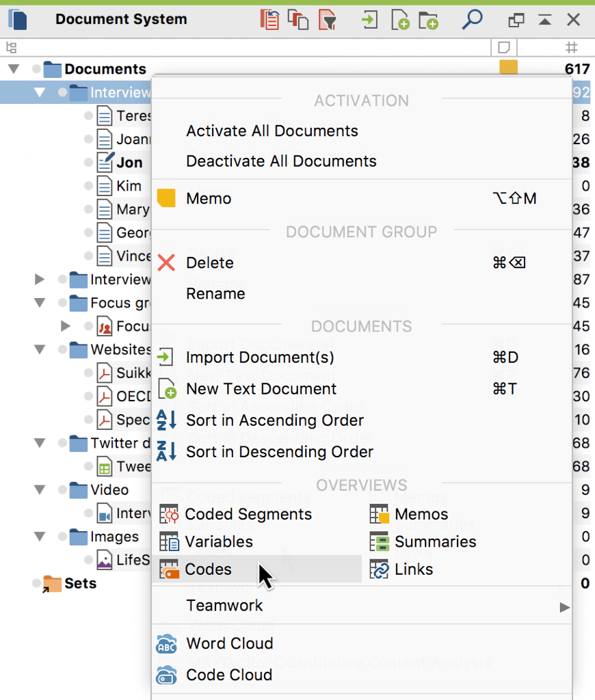Collapse the Websites folder
Image resolution: width=595 pixels, height=700 pixels.
(x=40, y=349)
